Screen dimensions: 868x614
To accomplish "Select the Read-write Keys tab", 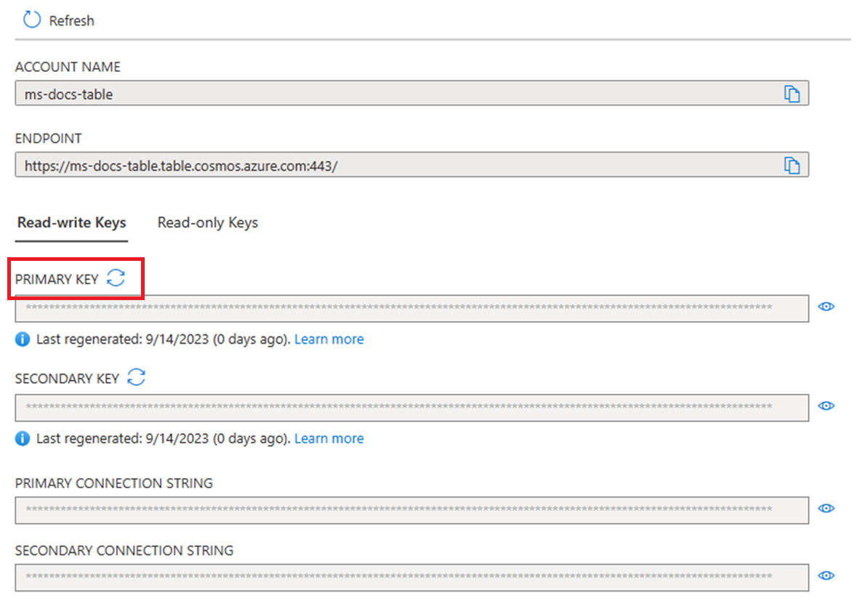I will point(71,222).
